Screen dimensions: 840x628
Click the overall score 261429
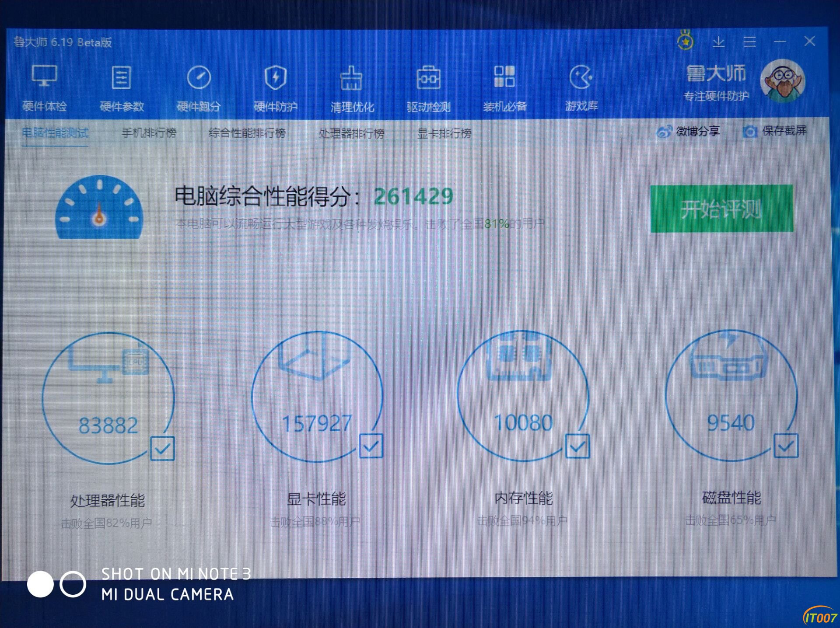tap(413, 196)
